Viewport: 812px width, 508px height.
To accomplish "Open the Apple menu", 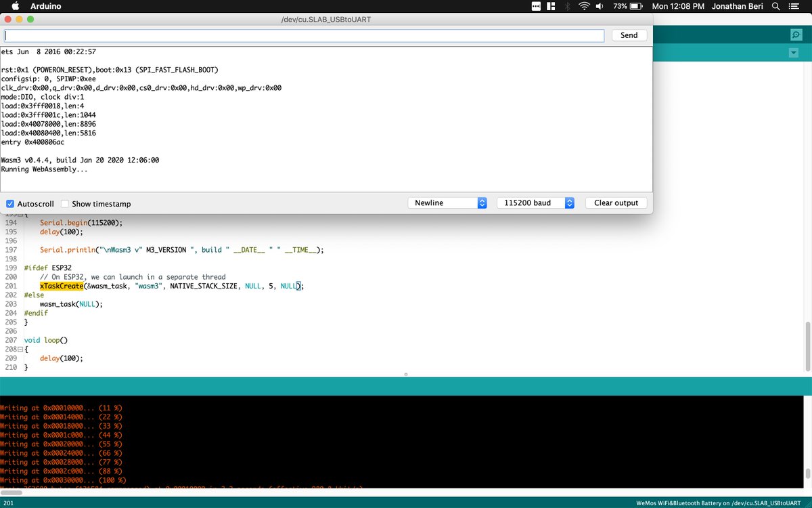I will click(15, 6).
